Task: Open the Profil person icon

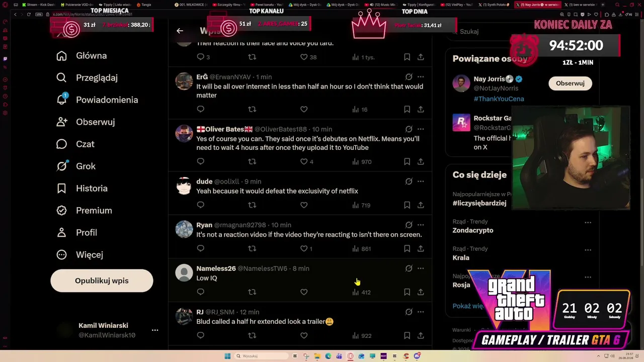Action: point(61,233)
